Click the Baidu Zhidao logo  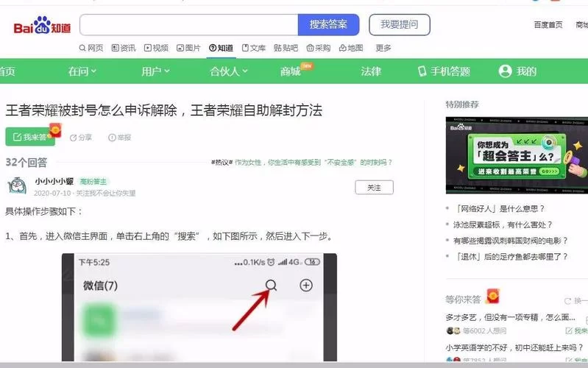coord(42,26)
